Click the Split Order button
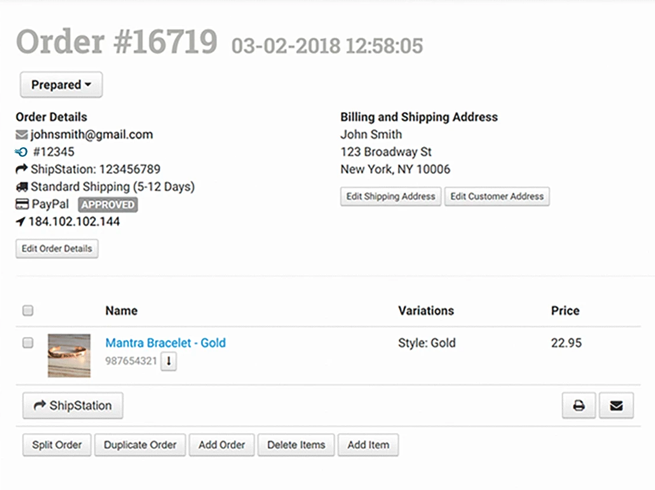The image size is (655, 490). point(57,445)
